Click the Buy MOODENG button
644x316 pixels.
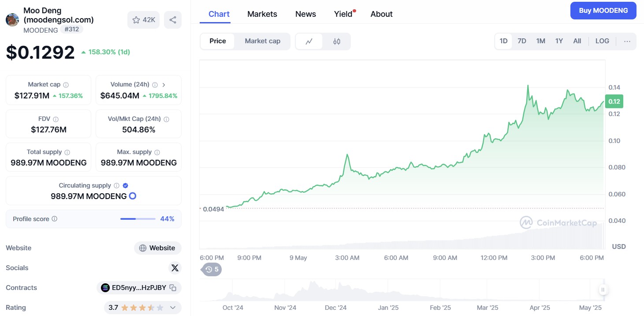[603, 11]
